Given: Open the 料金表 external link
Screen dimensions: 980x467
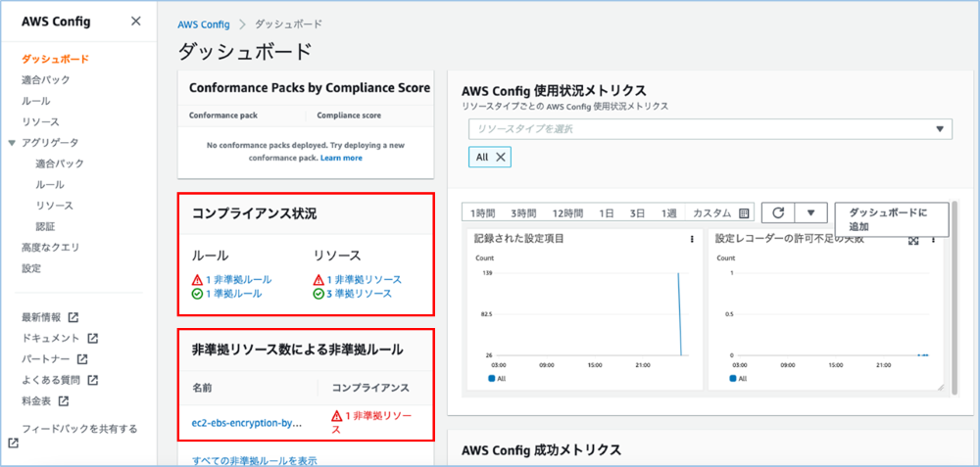Looking at the screenshot, I should pos(36,400).
